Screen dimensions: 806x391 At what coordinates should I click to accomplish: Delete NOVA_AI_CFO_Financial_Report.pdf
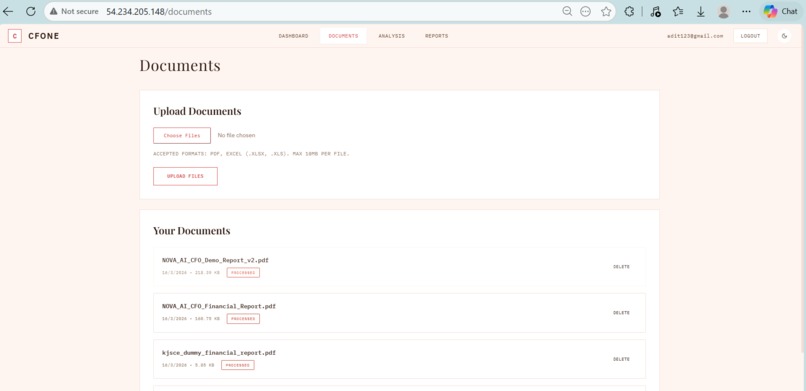coord(621,313)
